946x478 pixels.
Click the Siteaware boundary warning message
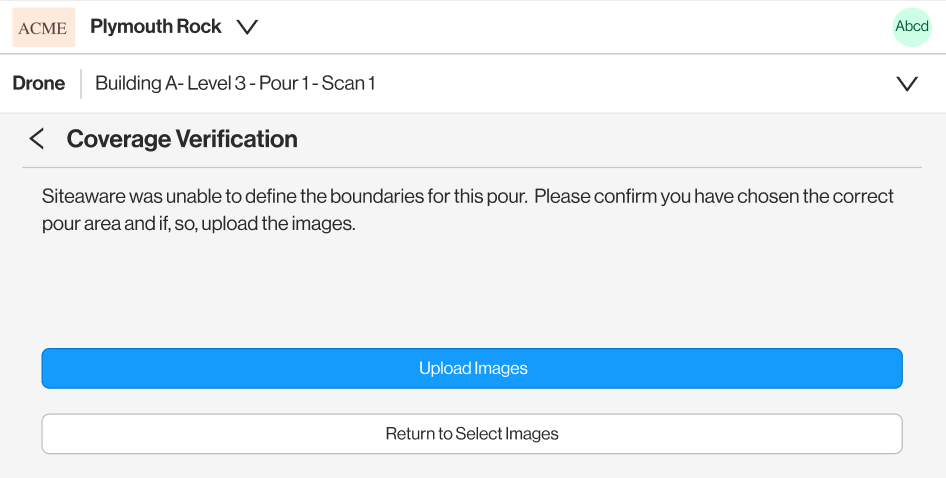pyautogui.click(x=468, y=196)
